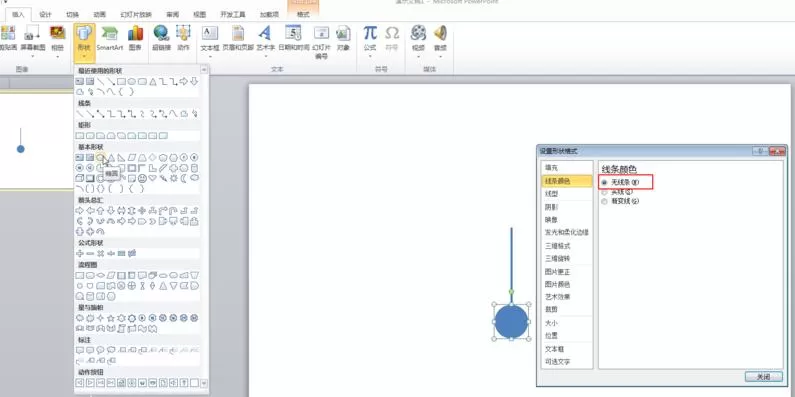Switch to the 视图 View tab
Image resolution: width=795 pixels, height=397 pixels.
tap(200, 15)
